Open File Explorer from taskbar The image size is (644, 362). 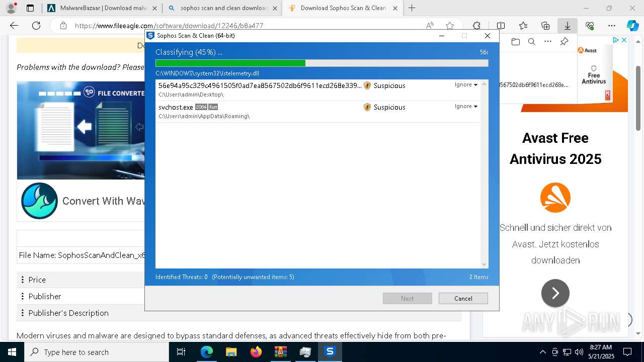click(231, 352)
